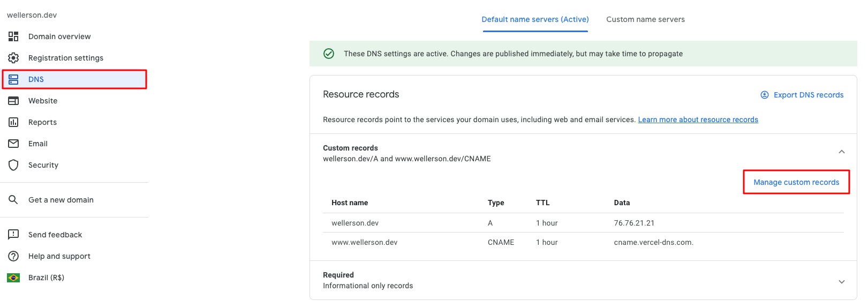Screen dimensions: 868x307
Task: Click the Resource records heading
Action: tap(361, 94)
